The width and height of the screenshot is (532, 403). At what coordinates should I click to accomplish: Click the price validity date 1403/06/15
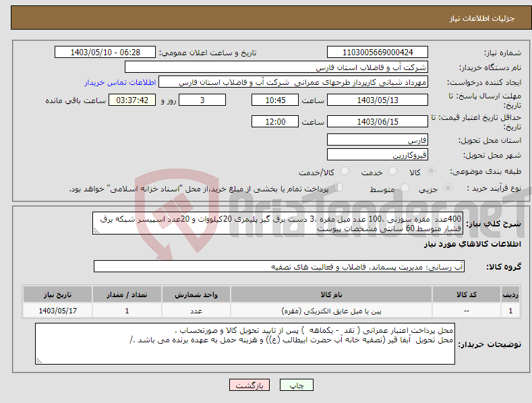click(378, 121)
